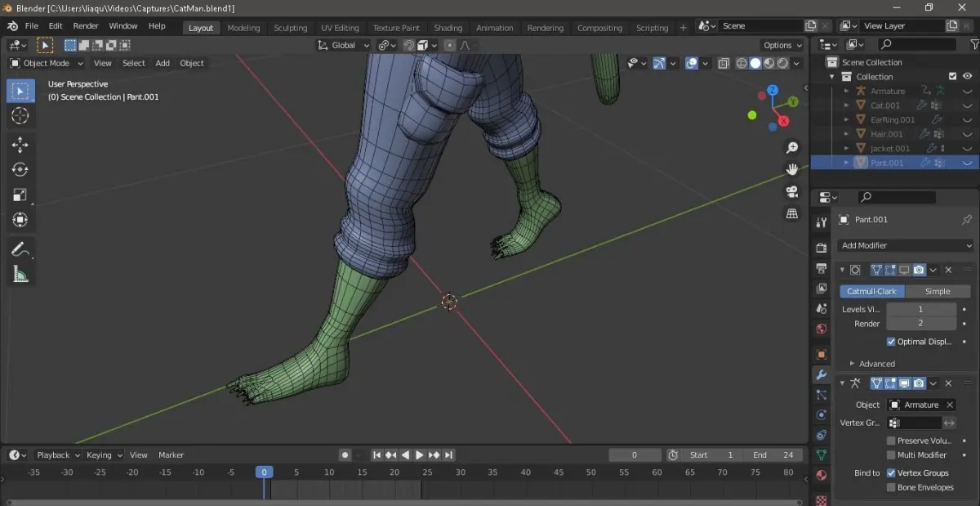Click the Levels Viewport value field
Screen dimensions: 980x506
920,309
